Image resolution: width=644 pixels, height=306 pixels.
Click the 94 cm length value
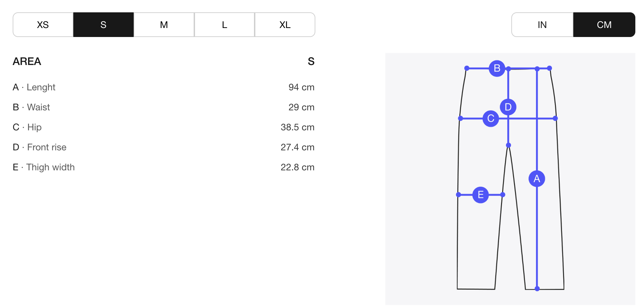[301, 87]
